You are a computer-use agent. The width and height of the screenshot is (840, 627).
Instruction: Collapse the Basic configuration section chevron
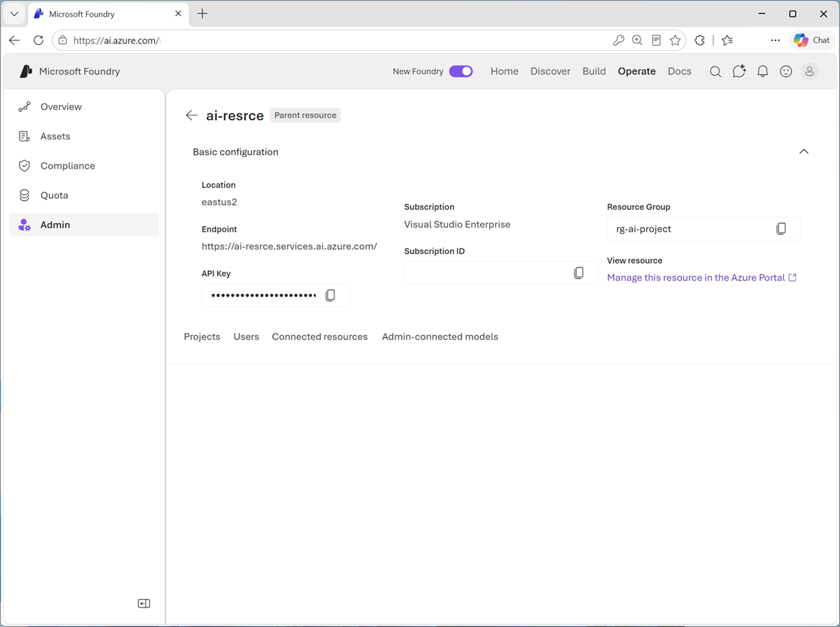point(804,152)
